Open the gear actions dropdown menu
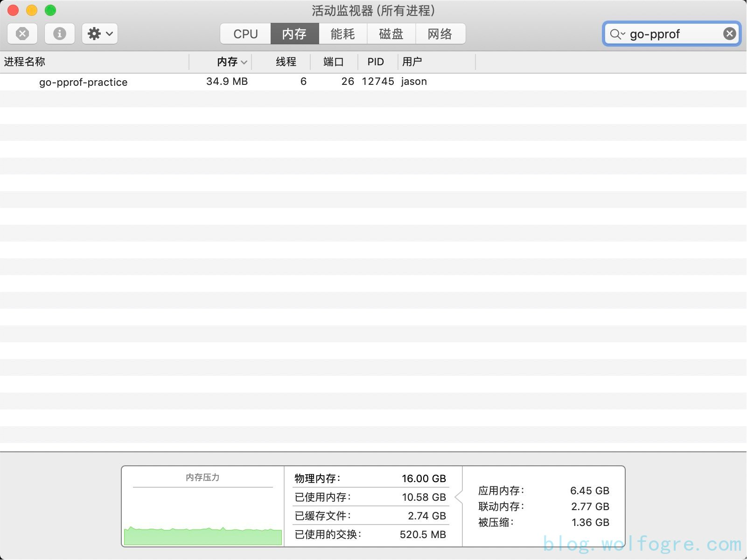This screenshot has height=560, width=747. tap(100, 34)
